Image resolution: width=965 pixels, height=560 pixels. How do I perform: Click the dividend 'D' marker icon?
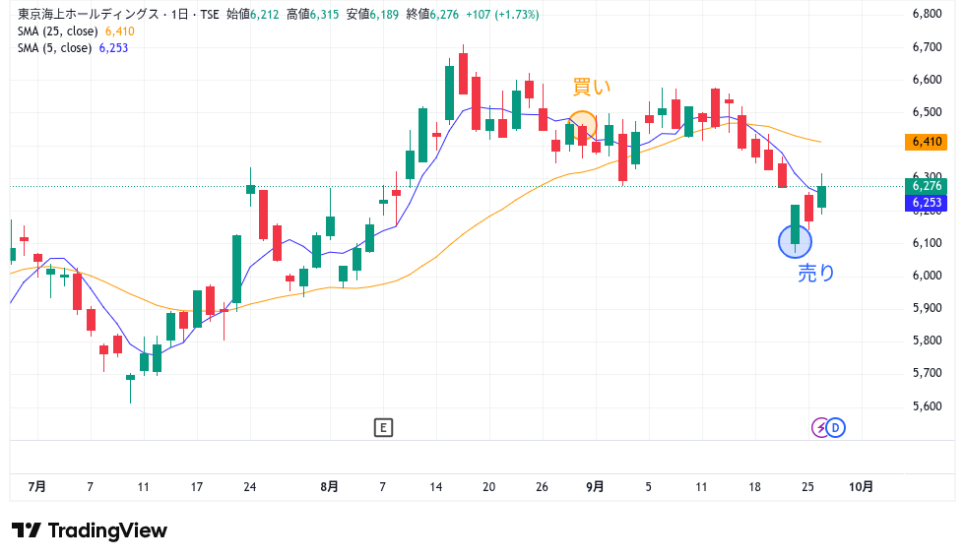(836, 427)
